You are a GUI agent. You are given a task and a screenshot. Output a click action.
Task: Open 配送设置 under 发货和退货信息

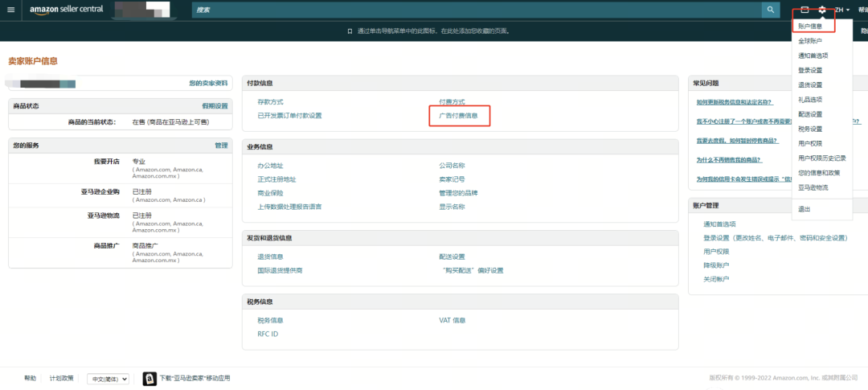point(452,257)
